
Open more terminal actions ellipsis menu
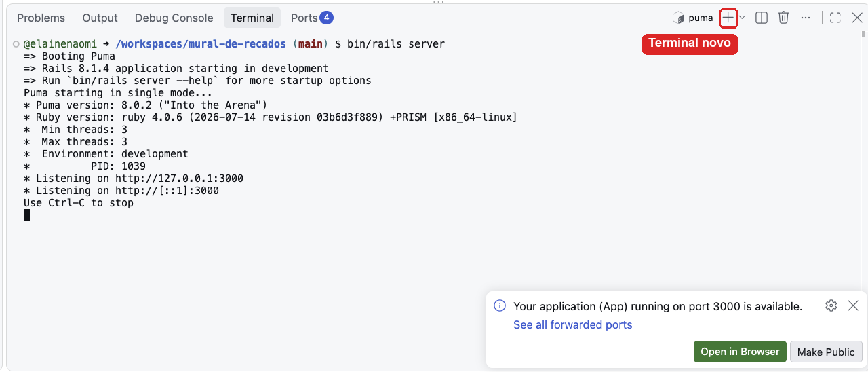(806, 18)
